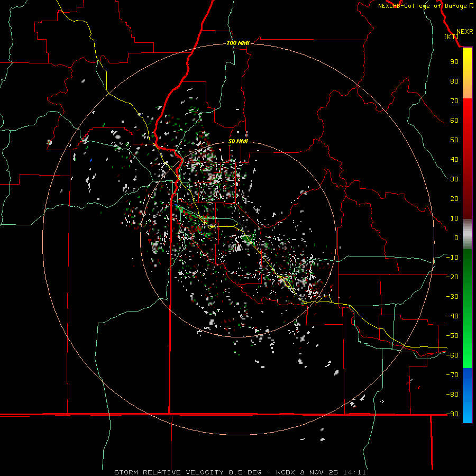Image resolution: width=476 pixels, height=476 pixels.
Task: Click the 10 value on the velocity scale
Action: pos(454,218)
